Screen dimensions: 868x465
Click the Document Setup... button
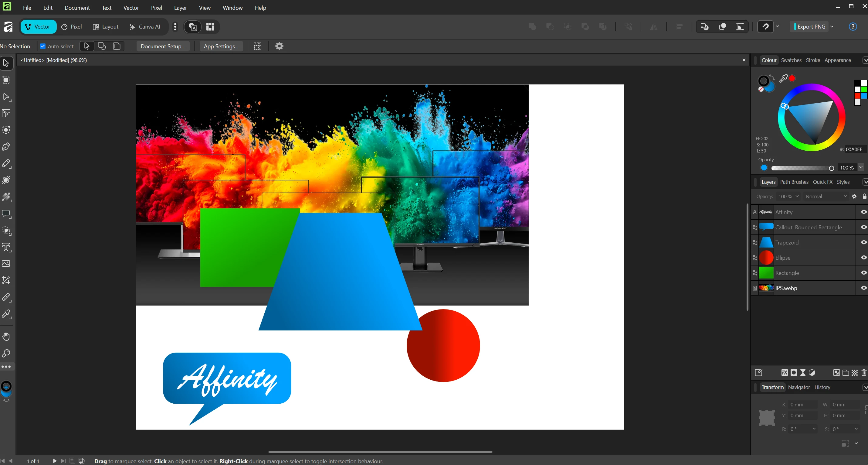pos(163,46)
